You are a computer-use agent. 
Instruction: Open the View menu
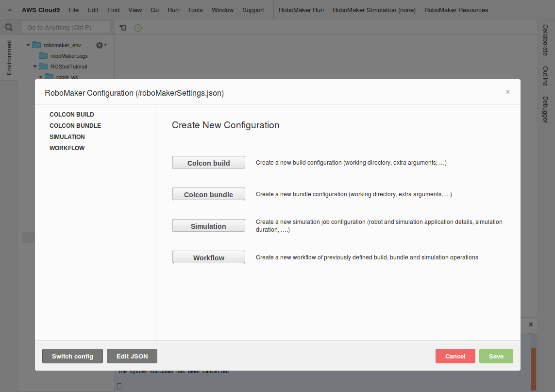[135, 10]
